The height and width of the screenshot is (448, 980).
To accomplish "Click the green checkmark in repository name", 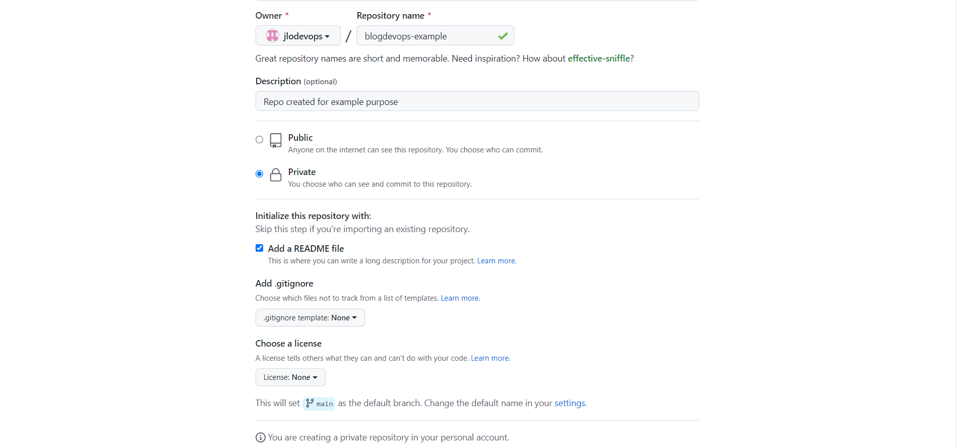I will point(503,36).
